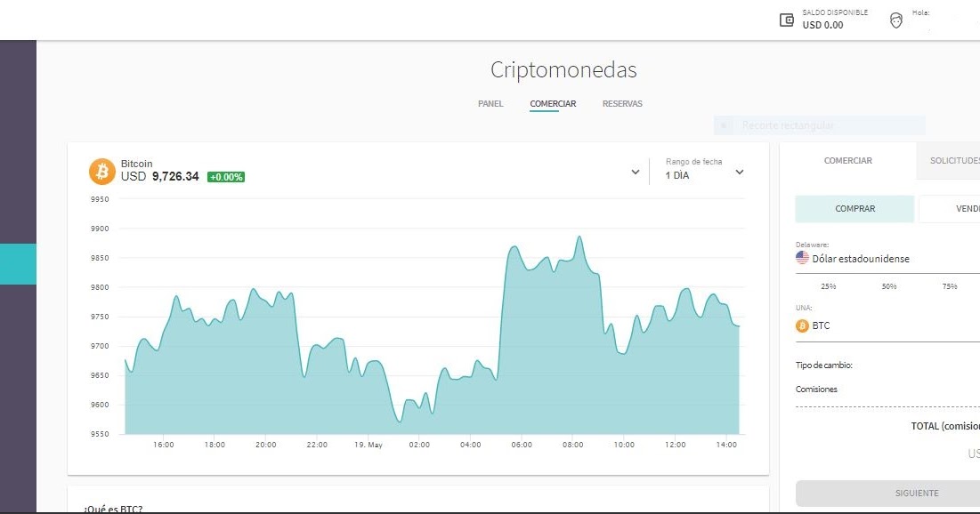
Task: Select the 25% amount option
Action: tap(829, 286)
